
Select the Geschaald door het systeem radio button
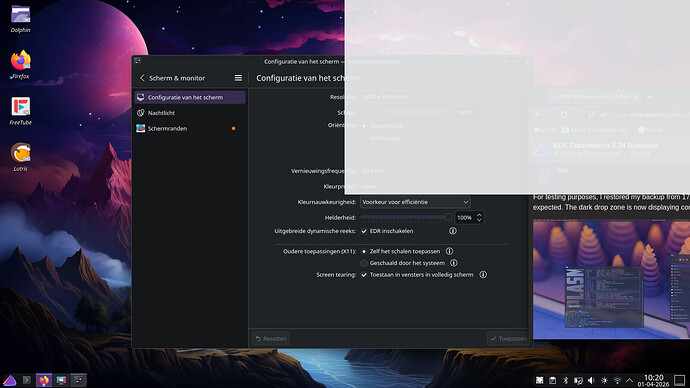coord(364,263)
